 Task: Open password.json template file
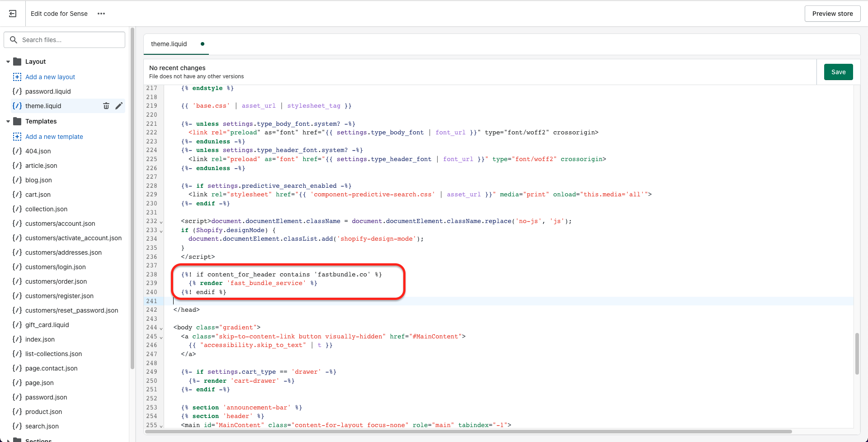(46, 397)
